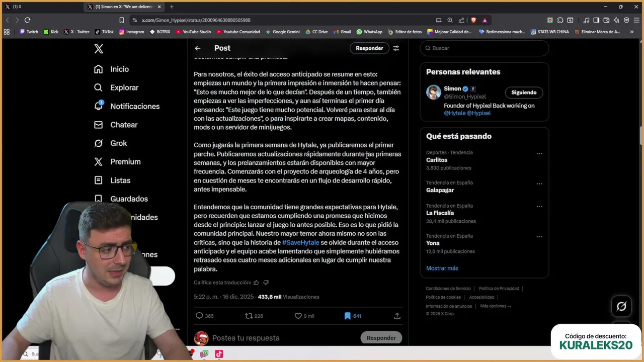Open the Kick bookmark

[51, 32]
